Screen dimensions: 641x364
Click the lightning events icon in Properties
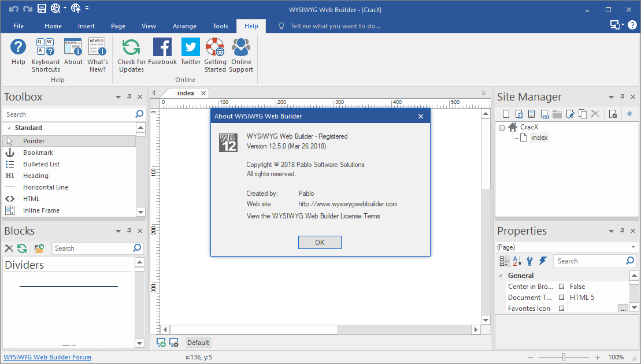[x=543, y=261]
